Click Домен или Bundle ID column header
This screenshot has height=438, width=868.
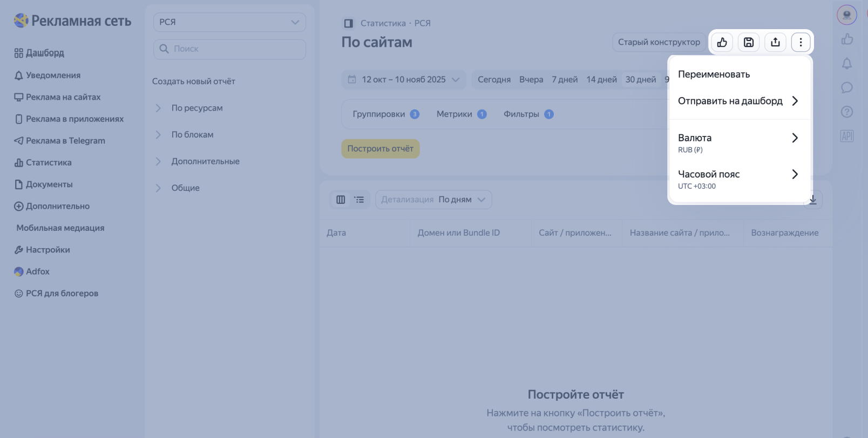pos(458,233)
